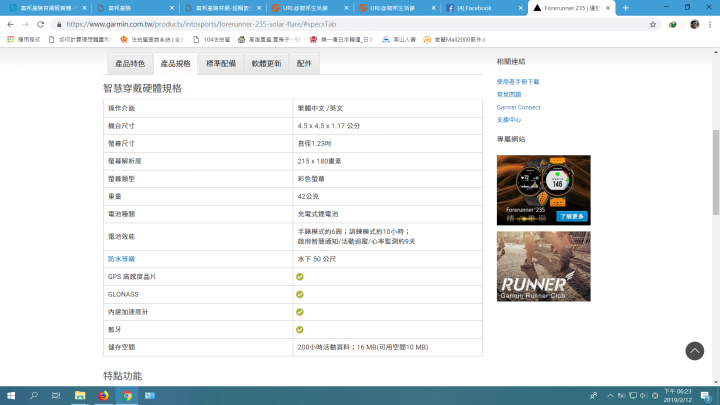Image resolution: width=720 pixels, height=405 pixels.
Task: Click the site lock icon in address bar
Action: point(59,24)
